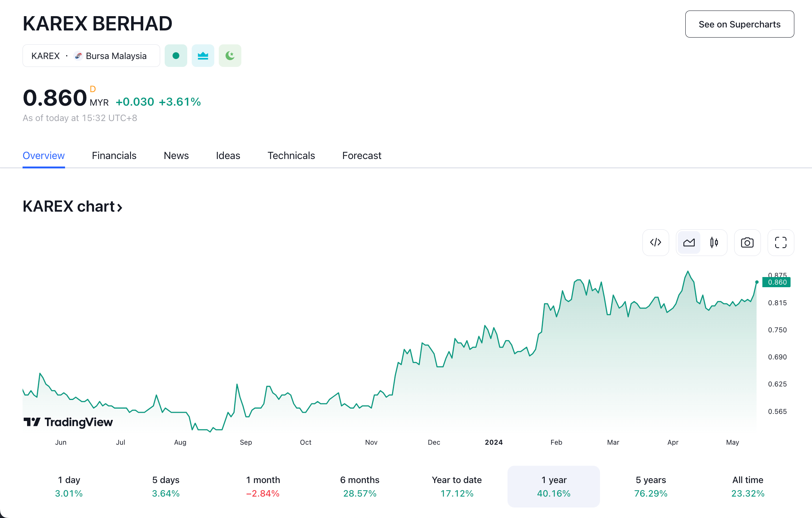Switch to the Technicals tab

pyautogui.click(x=291, y=156)
